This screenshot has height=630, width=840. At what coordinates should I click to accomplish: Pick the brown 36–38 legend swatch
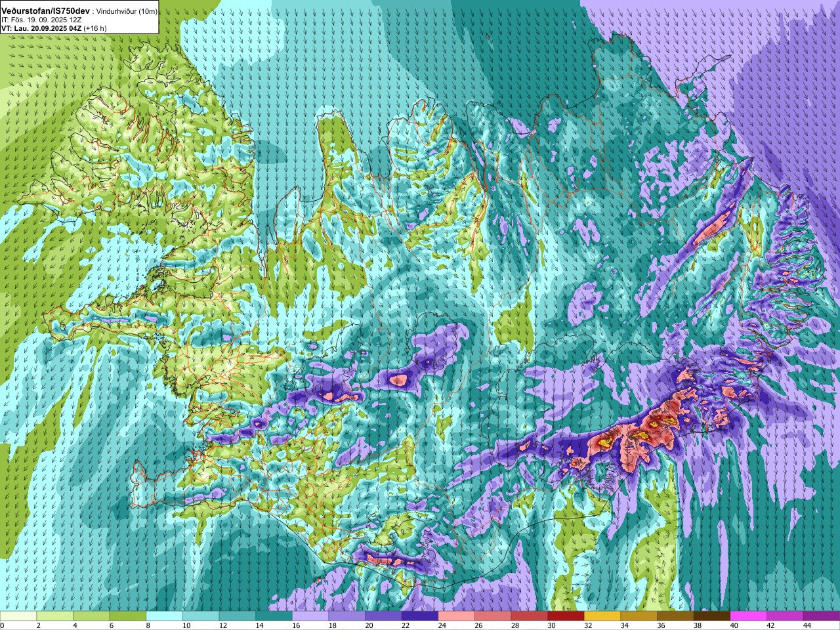tap(675, 616)
